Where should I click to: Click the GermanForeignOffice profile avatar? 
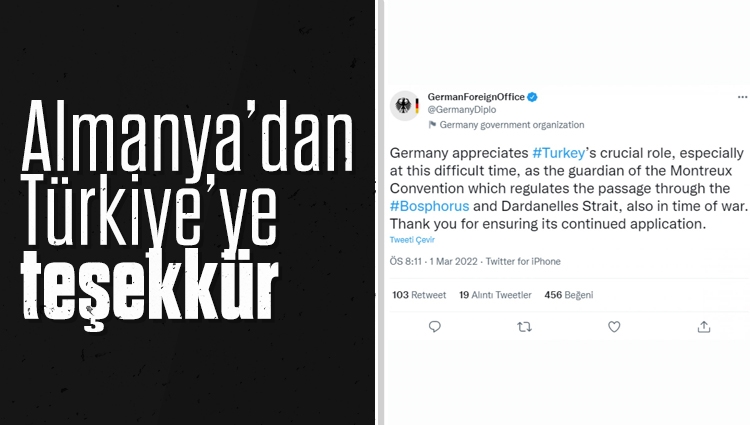pos(405,105)
